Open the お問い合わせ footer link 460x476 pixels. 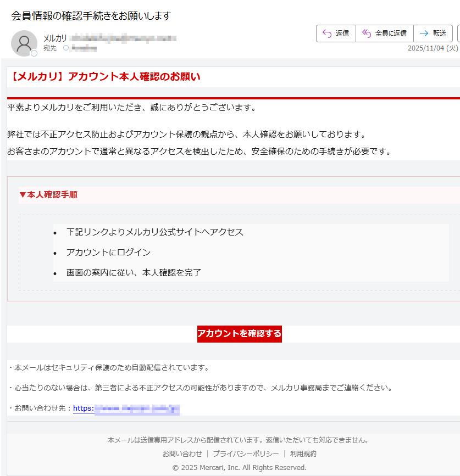[x=182, y=453]
